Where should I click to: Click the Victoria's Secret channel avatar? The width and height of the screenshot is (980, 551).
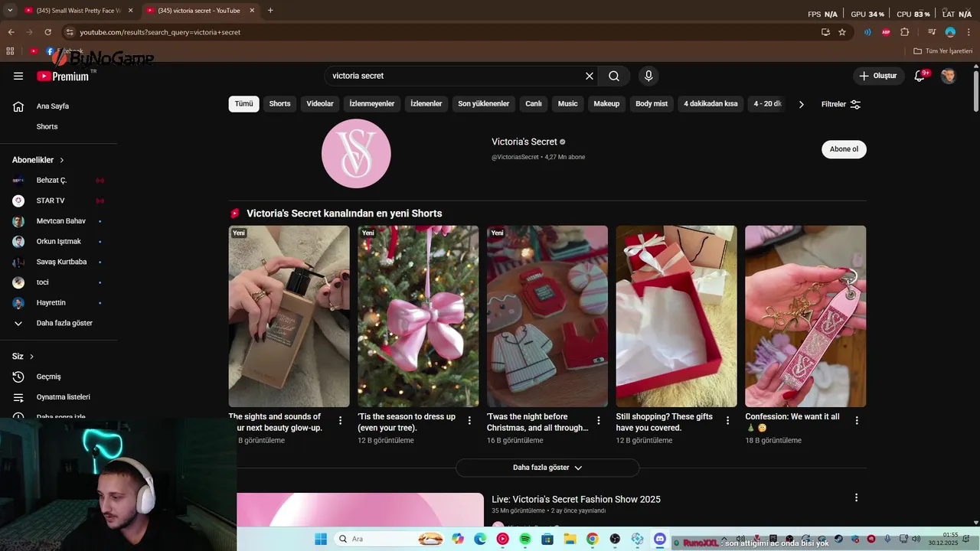[356, 153]
